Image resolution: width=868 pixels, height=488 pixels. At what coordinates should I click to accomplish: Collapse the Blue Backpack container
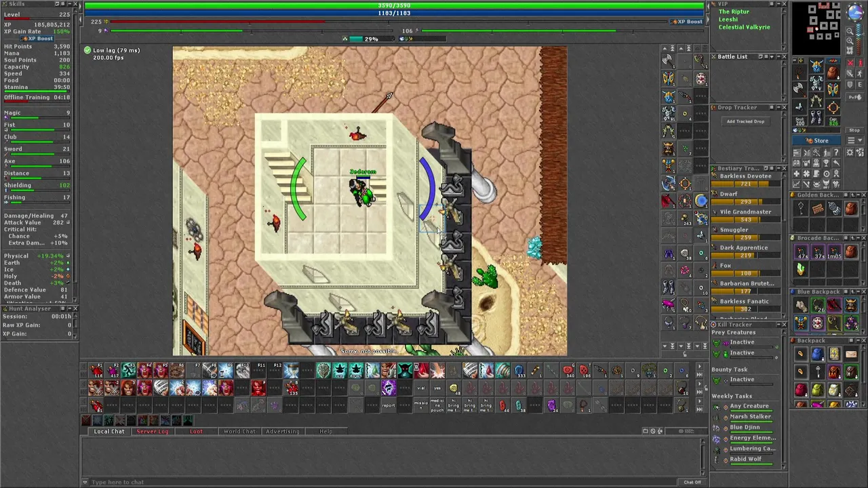[x=858, y=291]
